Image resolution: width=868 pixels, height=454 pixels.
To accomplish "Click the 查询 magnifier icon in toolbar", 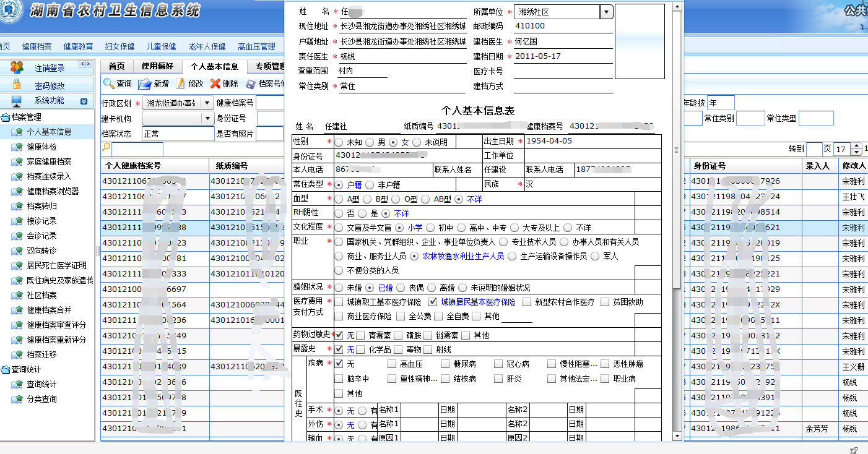I will [x=108, y=84].
